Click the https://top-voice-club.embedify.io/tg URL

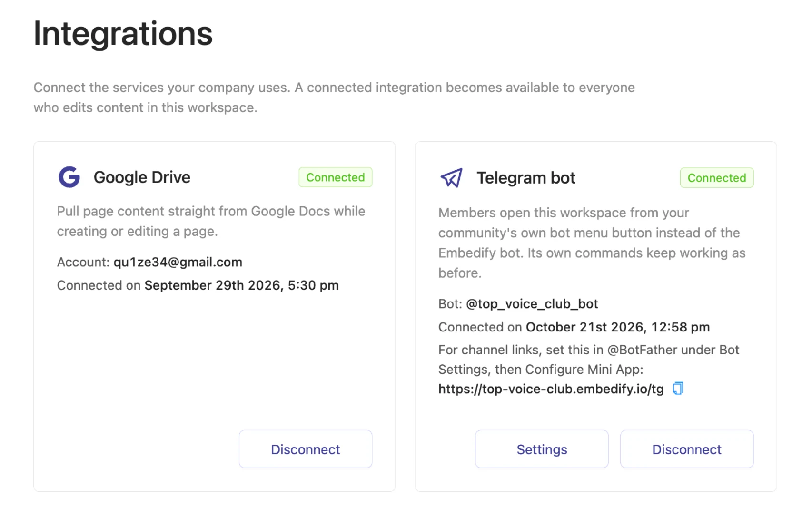(551, 389)
